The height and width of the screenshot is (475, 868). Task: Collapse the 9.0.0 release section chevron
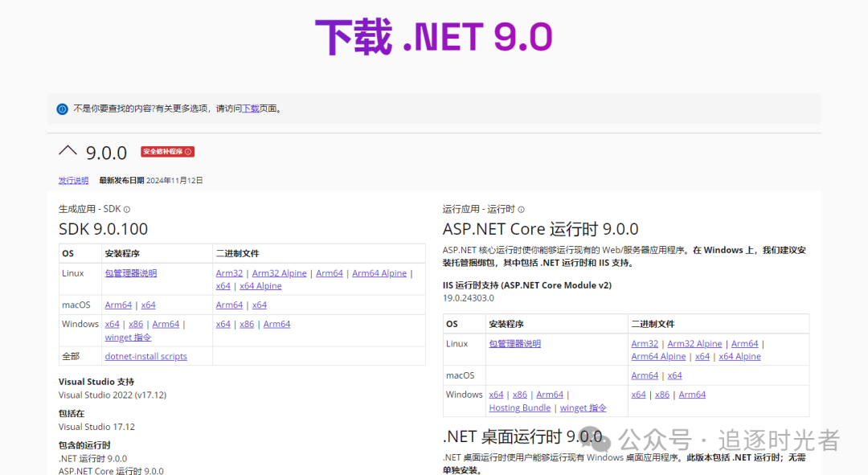(x=68, y=150)
